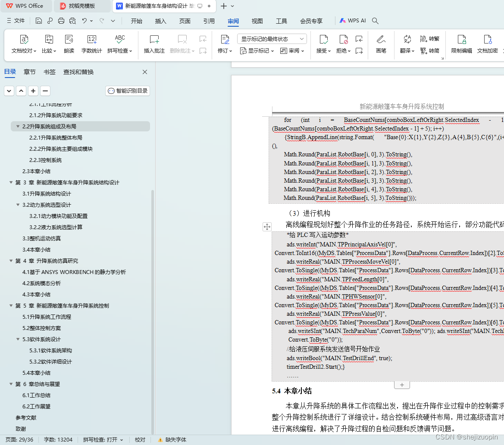This screenshot has width=504, height=445.
Task: Click the 比较 compare documents icon
Action: [x=49, y=44]
